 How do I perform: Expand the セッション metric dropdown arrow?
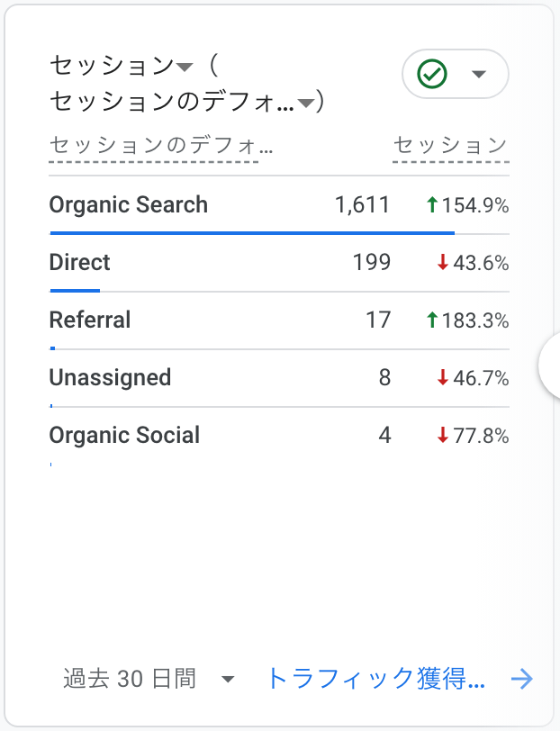click(185, 68)
